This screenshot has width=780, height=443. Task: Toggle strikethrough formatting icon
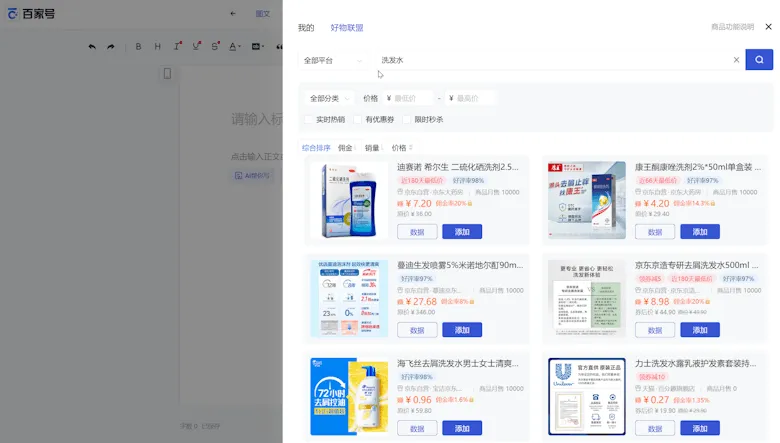(x=215, y=46)
